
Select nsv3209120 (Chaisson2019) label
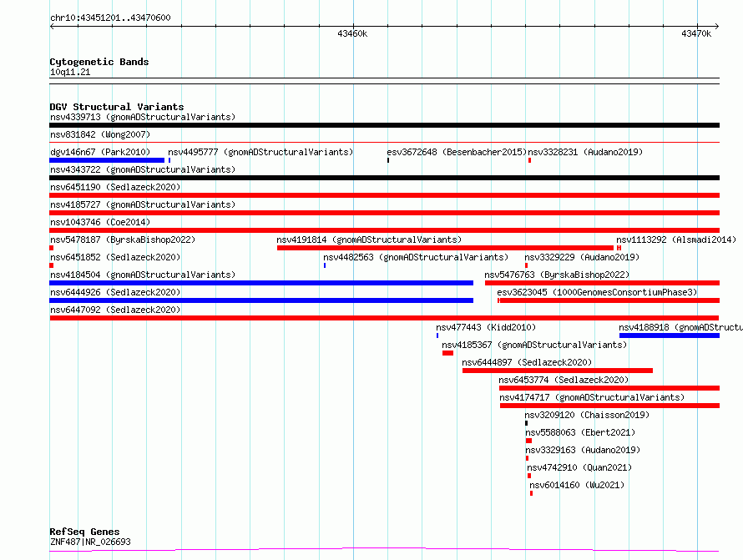coord(587,415)
